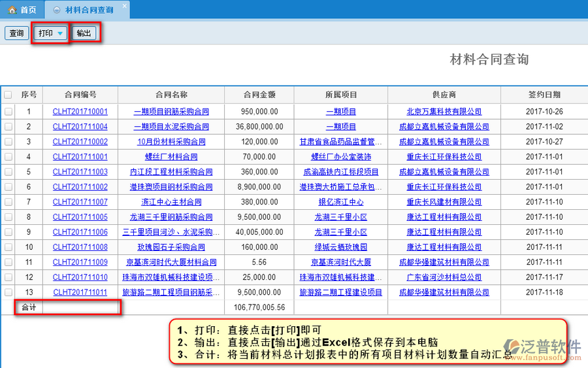Click the 查询 button
Viewport: 588px width, 368px height.
(16, 33)
